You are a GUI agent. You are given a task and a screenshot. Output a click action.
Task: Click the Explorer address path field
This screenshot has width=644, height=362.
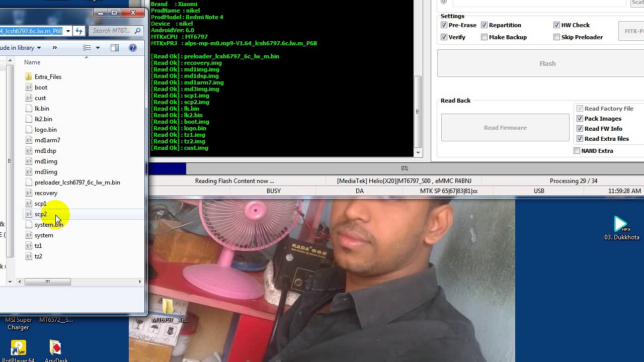pos(31,31)
